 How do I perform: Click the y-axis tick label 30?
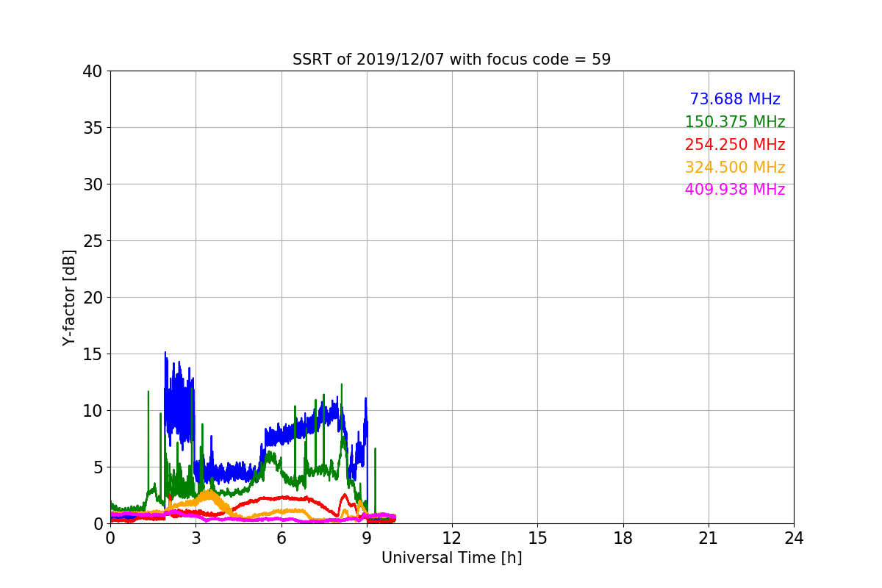[92, 184]
